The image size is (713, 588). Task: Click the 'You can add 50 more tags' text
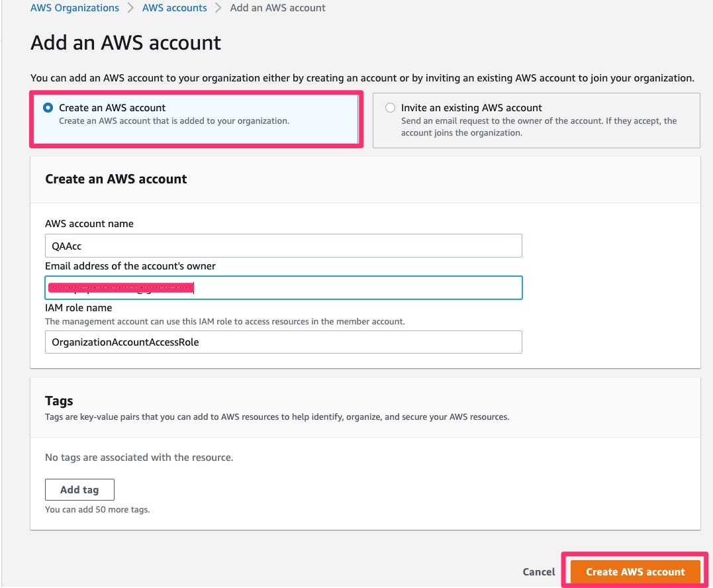click(x=97, y=510)
